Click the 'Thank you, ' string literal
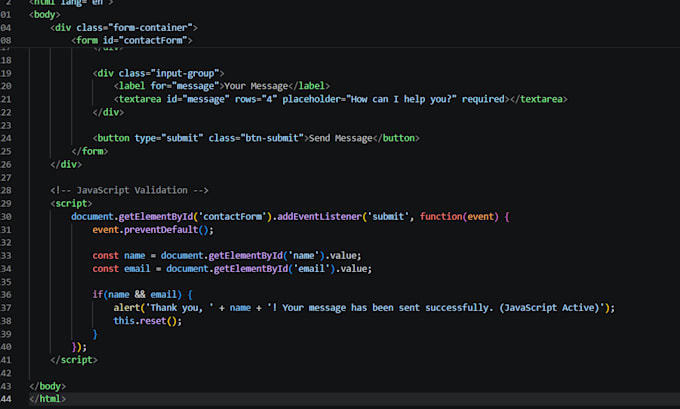The height and width of the screenshot is (409, 680). pyautogui.click(x=180, y=308)
